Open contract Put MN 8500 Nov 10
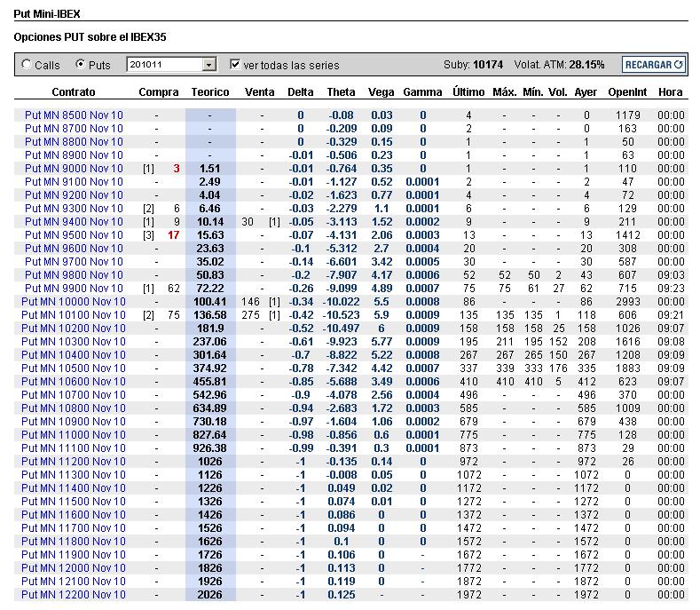 point(74,115)
